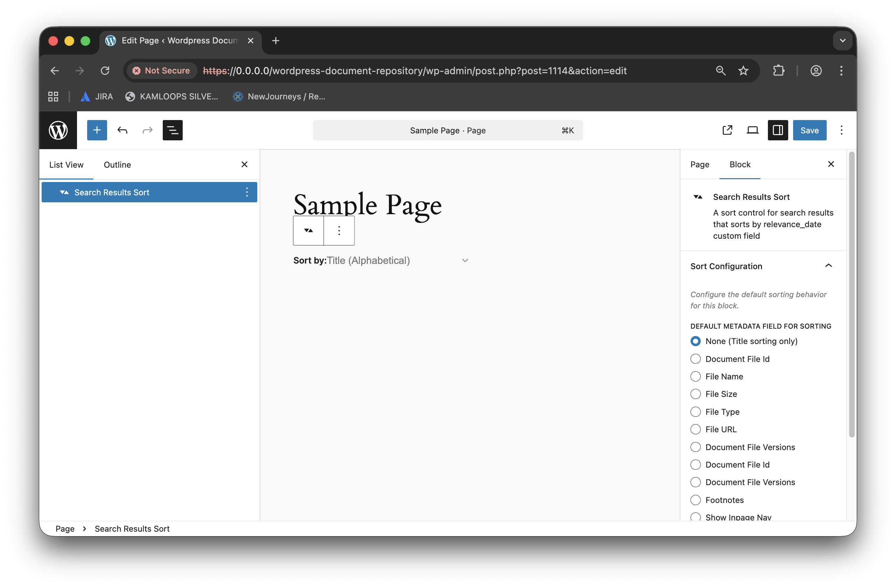Open block toolbar options menu
The image size is (896, 588).
339,230
